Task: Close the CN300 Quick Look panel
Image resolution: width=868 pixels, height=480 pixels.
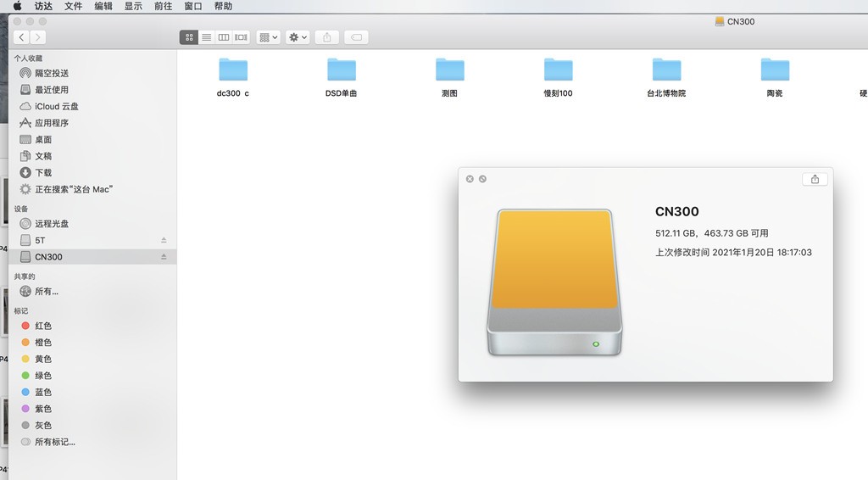Action: click(x=470, y=179)
